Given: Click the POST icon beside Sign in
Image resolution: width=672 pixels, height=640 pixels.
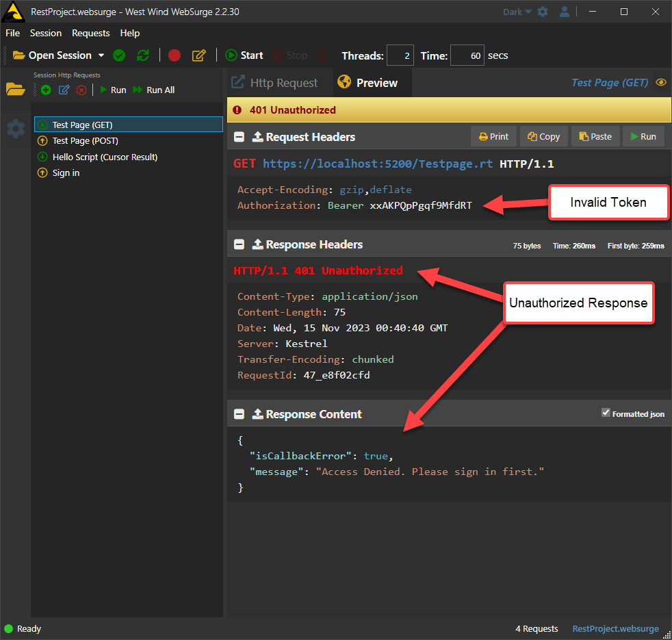Looking at the screenshot, I should (x=42, y=172).
